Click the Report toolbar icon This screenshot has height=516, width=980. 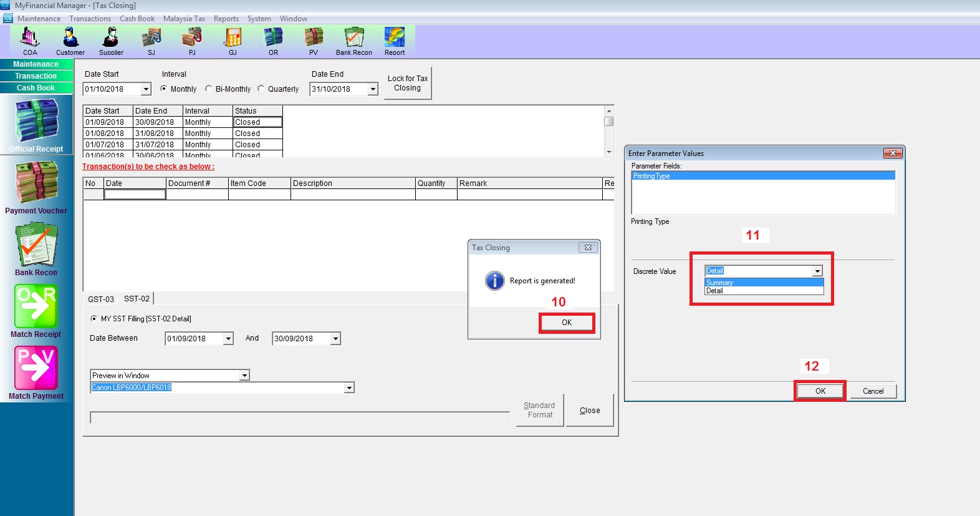(394, 40)
